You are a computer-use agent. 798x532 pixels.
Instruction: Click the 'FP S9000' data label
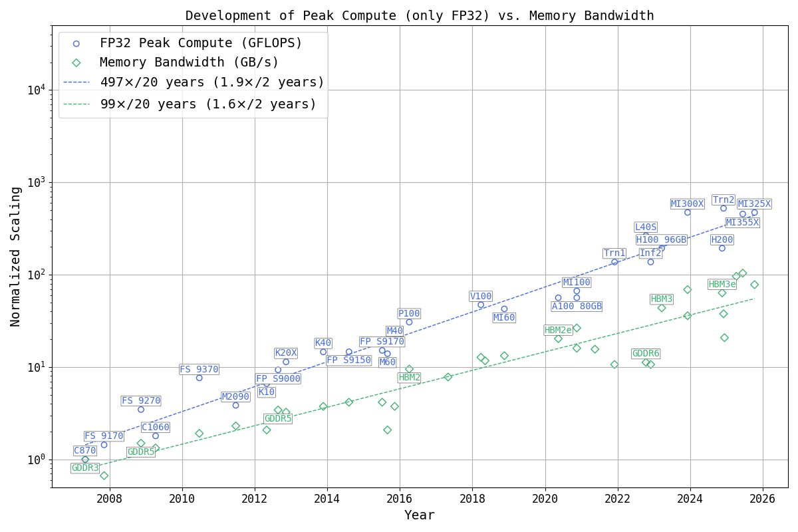pos(278,378)
